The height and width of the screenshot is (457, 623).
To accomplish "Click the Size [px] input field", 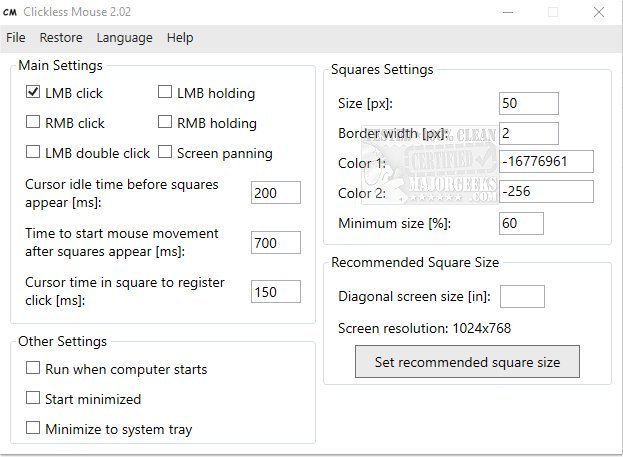I will 528,103.
